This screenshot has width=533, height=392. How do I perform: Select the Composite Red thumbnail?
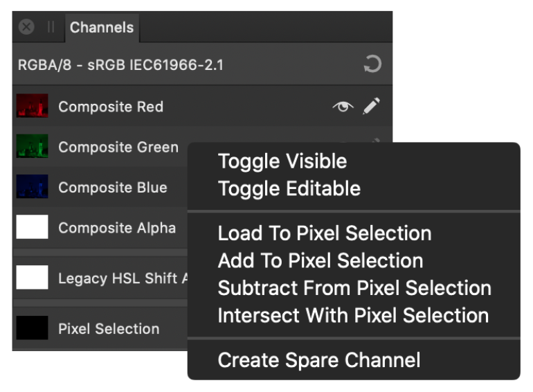33,106
